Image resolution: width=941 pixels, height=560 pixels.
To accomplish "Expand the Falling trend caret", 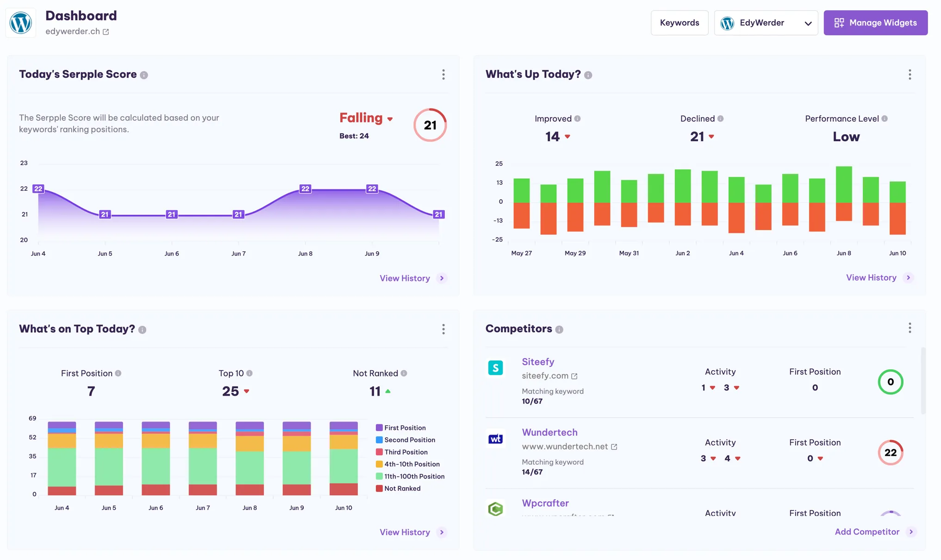I will (x=390, y=119).
